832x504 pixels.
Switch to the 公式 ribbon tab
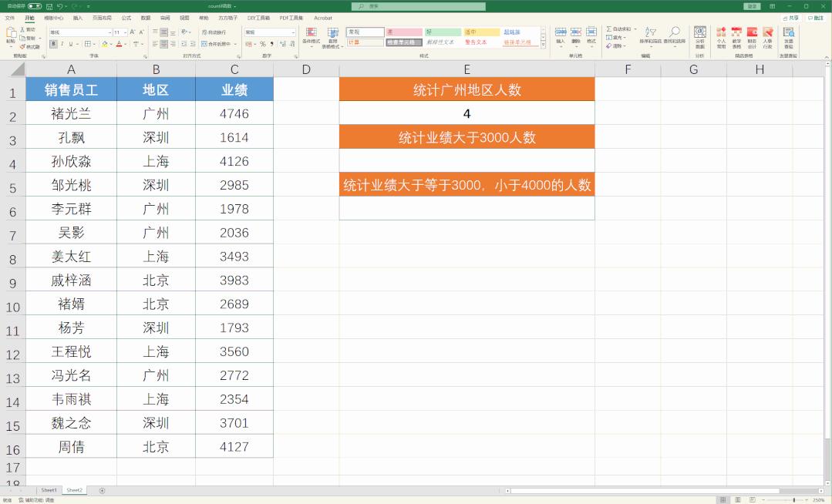click(x=127, y=18)
